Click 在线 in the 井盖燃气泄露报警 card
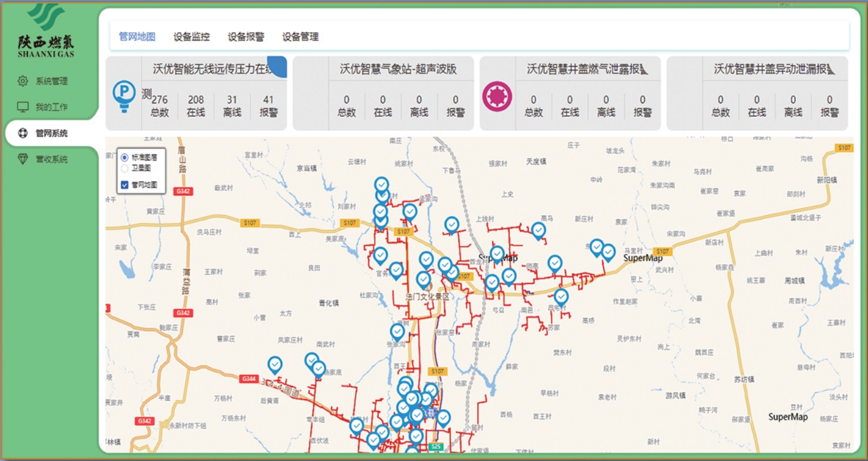868x461 pixels. coord(570,113)
